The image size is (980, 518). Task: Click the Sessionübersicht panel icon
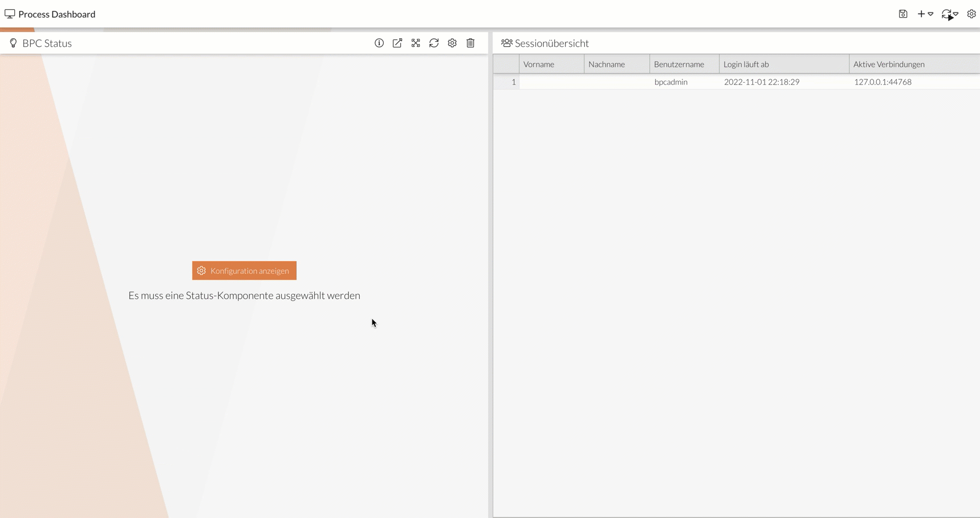pos(507,42)
